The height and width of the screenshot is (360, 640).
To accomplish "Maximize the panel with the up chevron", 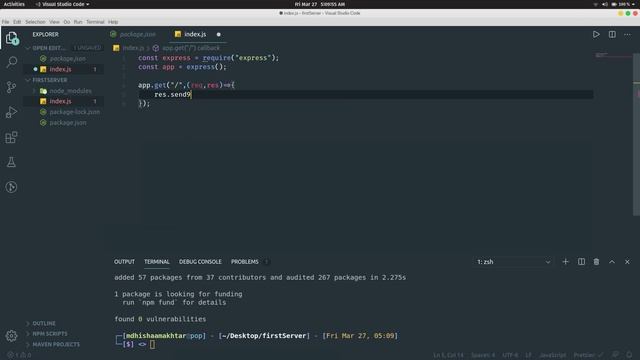I will [612, 262].
